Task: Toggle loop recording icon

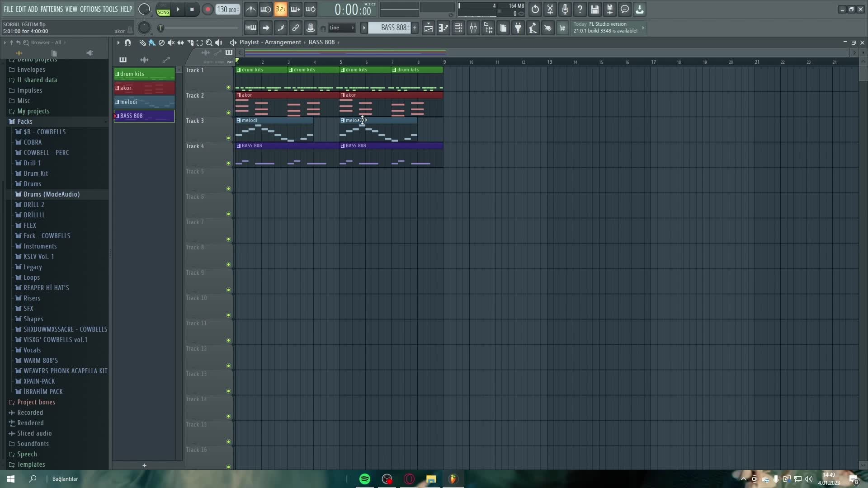Action: pos(311,9)
